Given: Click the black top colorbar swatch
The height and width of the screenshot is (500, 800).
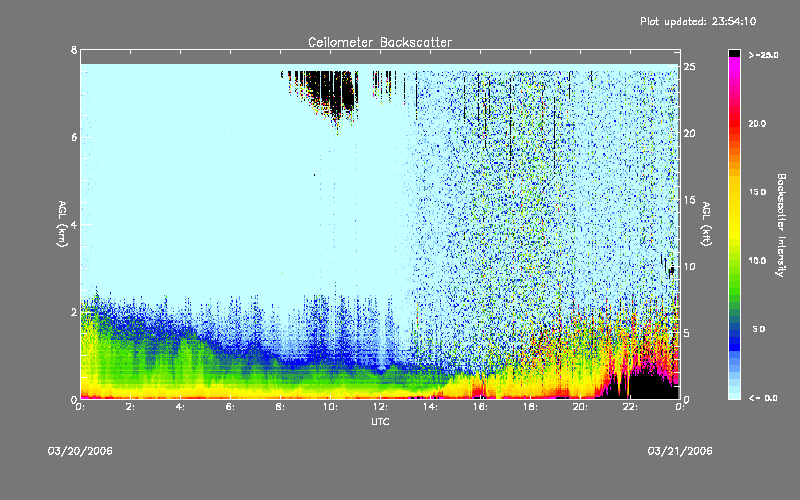Looking at the screenshot, I should point(734,52).
